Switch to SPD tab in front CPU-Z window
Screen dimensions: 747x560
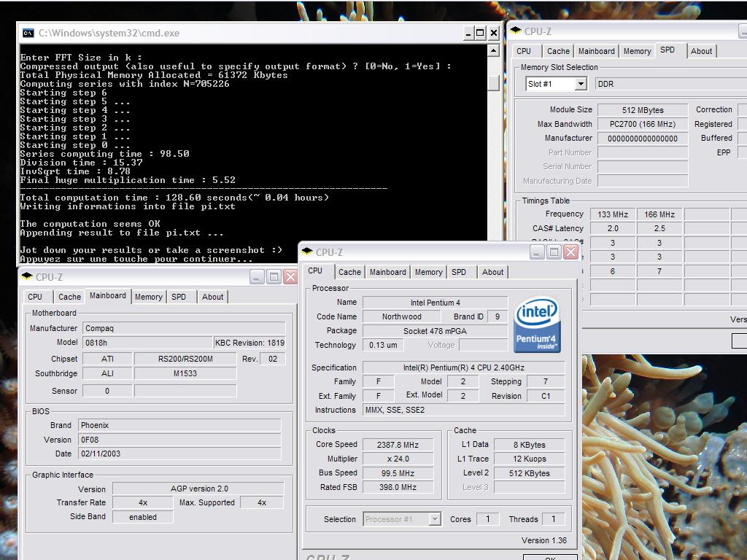459,272
